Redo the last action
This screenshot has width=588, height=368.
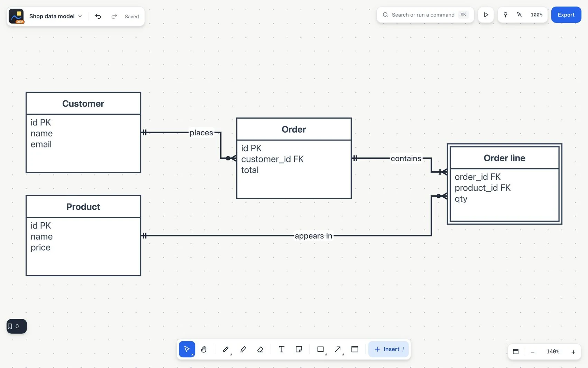tap(114, 16)
